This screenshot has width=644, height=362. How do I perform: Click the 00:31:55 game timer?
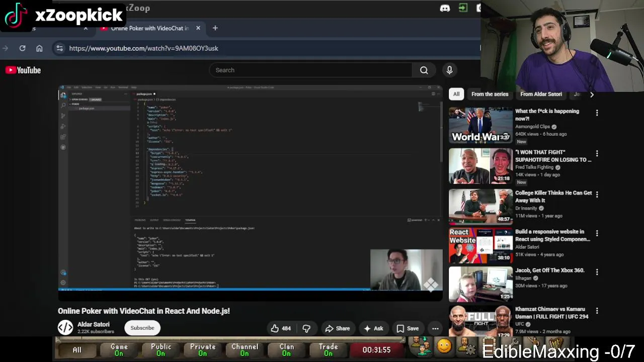[x=376, y=350]
